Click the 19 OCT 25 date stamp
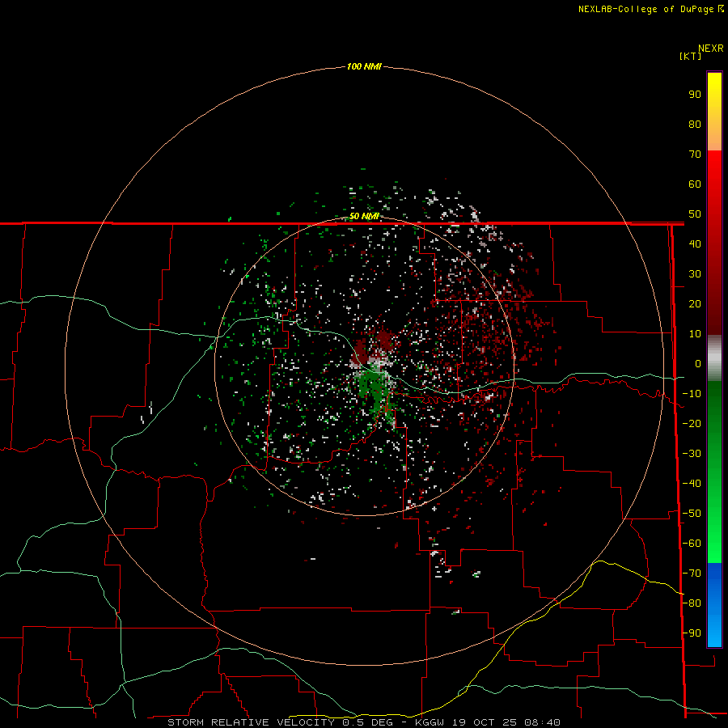Viewport: 728px width, 728px height. click(x=485, y=722)
